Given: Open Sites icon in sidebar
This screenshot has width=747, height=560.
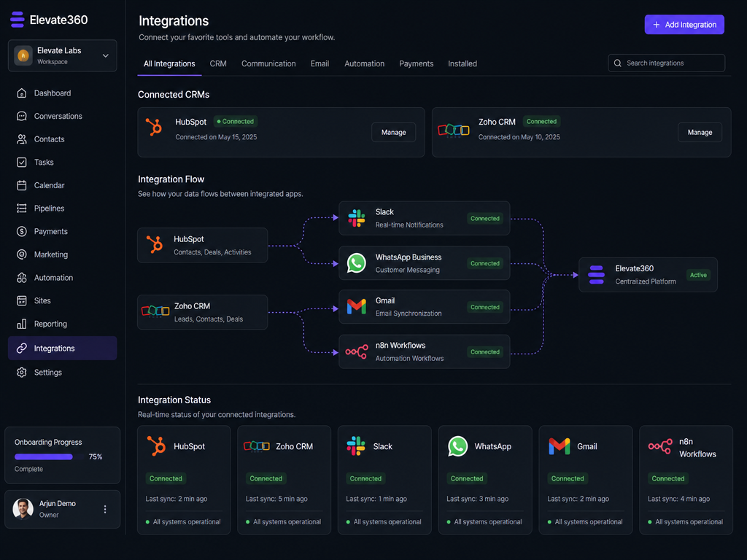Looking at the screenshot, I should (21, 300).
